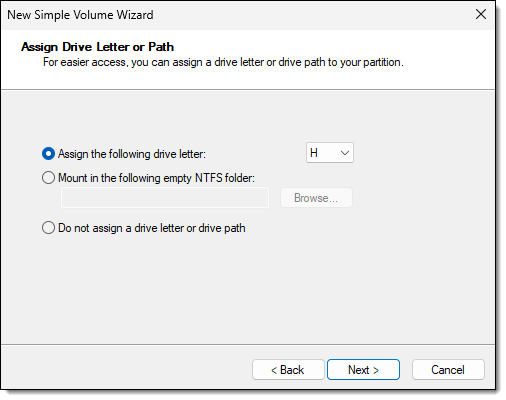Image resolution: width=506 pixels, height=400 pixels.
Task: Select 'Mount in the following empty NTFS folder' radio button
Action: (48, 178)
